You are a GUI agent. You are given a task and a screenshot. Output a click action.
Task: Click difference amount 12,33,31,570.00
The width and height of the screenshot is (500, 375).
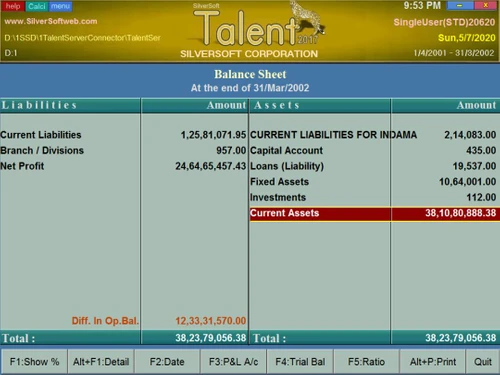click(x=211, y=321)
